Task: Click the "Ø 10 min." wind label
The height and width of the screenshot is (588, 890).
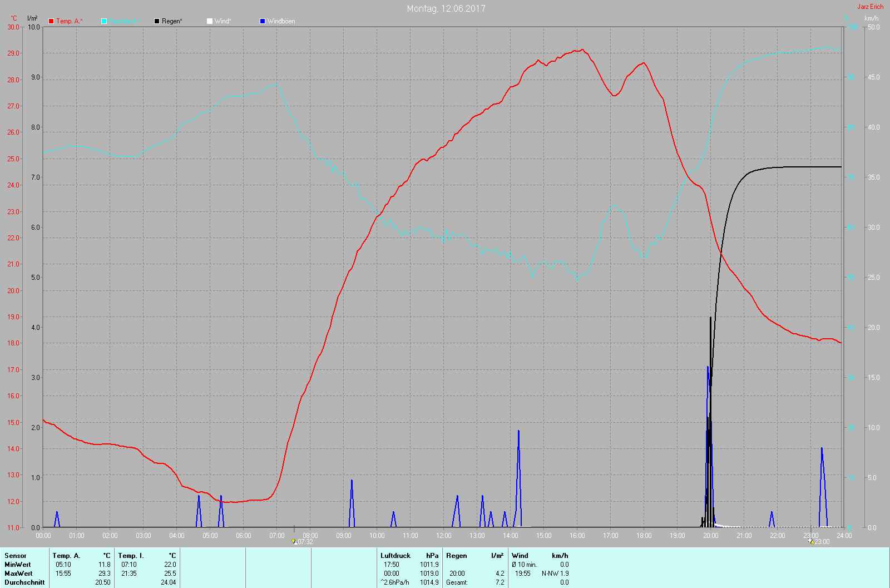Action: (525, 565)
